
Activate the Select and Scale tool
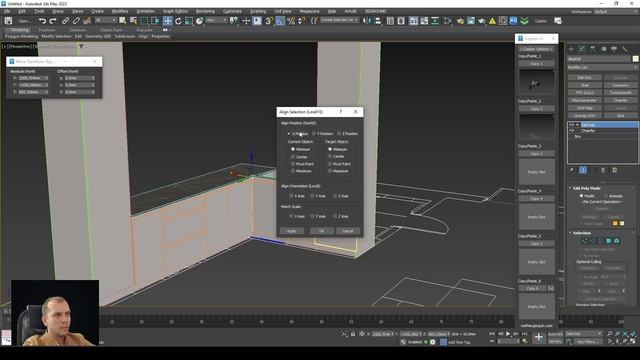click(189, 20)
